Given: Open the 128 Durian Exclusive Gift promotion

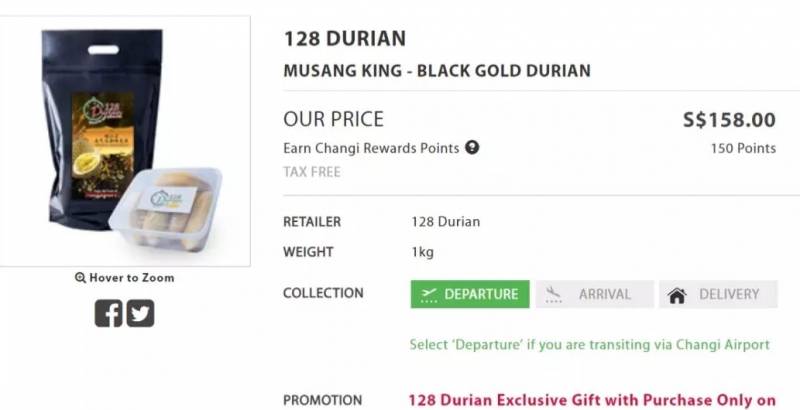Looking at the screenshot, I should pos(592,400).
